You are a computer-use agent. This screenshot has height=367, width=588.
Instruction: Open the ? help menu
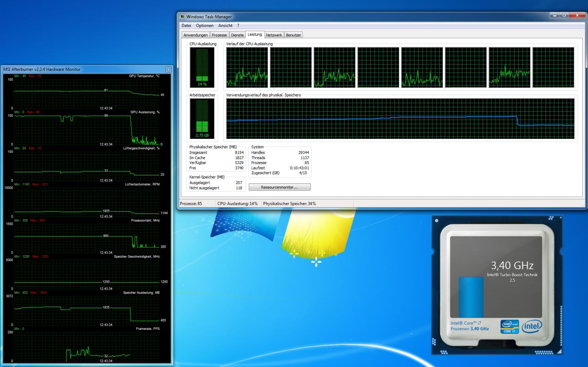tap(238, 26)
